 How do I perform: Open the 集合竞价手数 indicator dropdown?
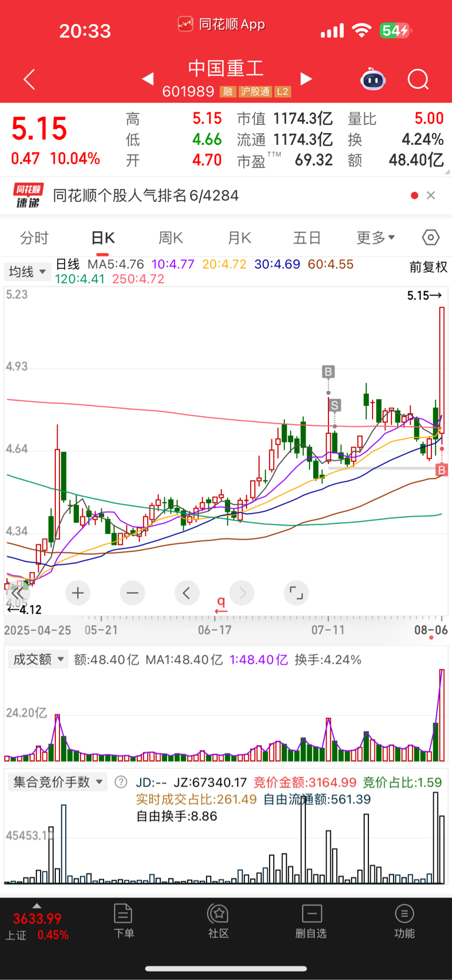coord(58,782)
